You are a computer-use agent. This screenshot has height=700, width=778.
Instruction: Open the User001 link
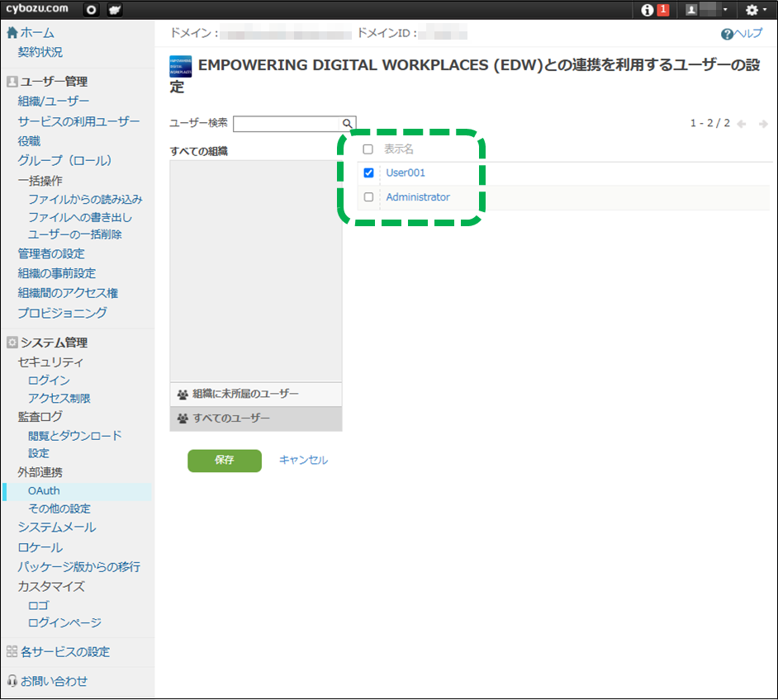point(406,173)
